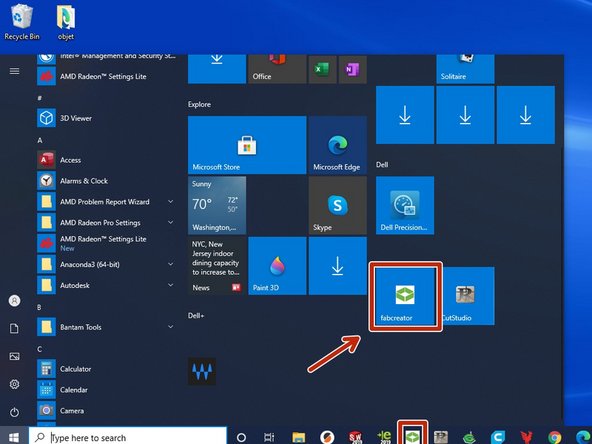Open the Skype tile
Image resolution: width=592 pixels, height=444 pixels.
(338, 205)
